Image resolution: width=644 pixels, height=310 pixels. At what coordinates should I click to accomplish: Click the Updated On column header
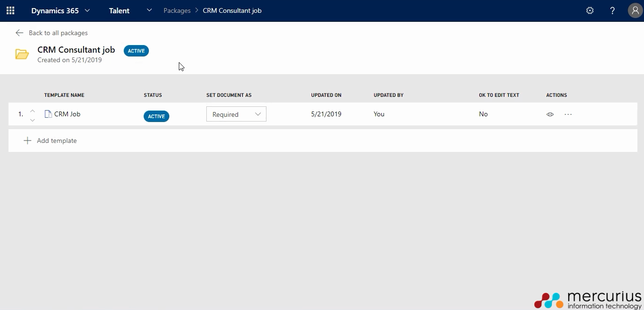click(326, 95)
